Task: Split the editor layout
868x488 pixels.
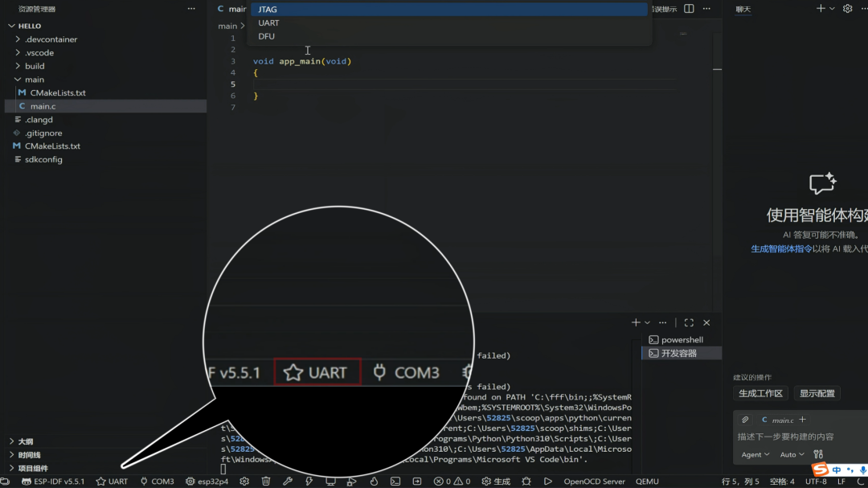Action: pyautogui.click(x=689, y=9)
